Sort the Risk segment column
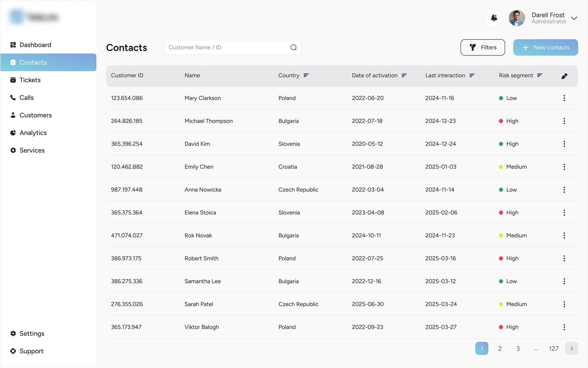 tap(540, 75)
